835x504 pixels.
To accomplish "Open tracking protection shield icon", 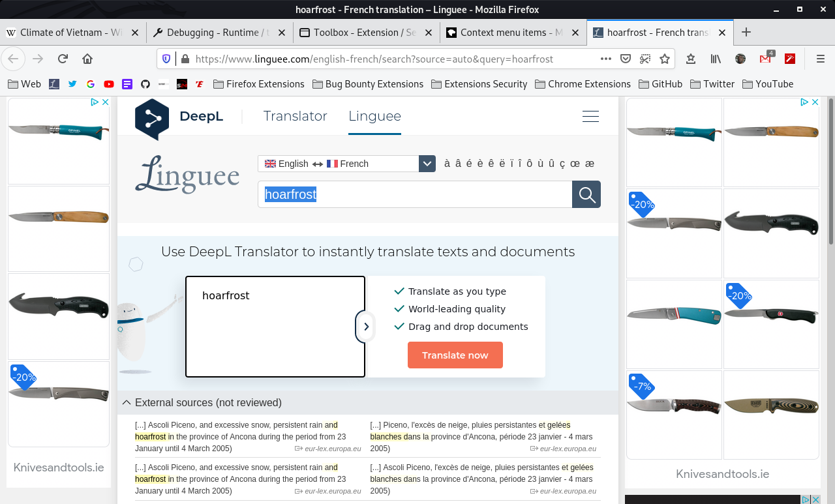I will tap(166, 59).
